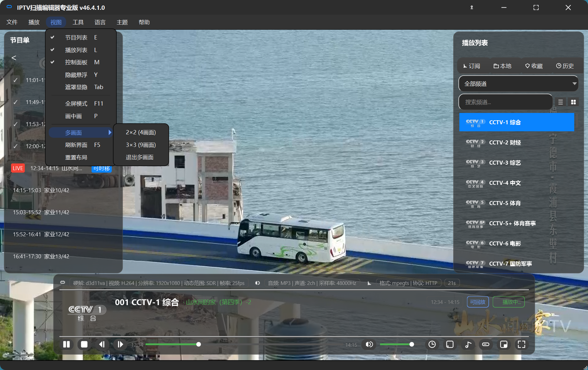588x370 pixels.
Task: Toggle 节目列表 panel visibility
Action: pos(81,37)
